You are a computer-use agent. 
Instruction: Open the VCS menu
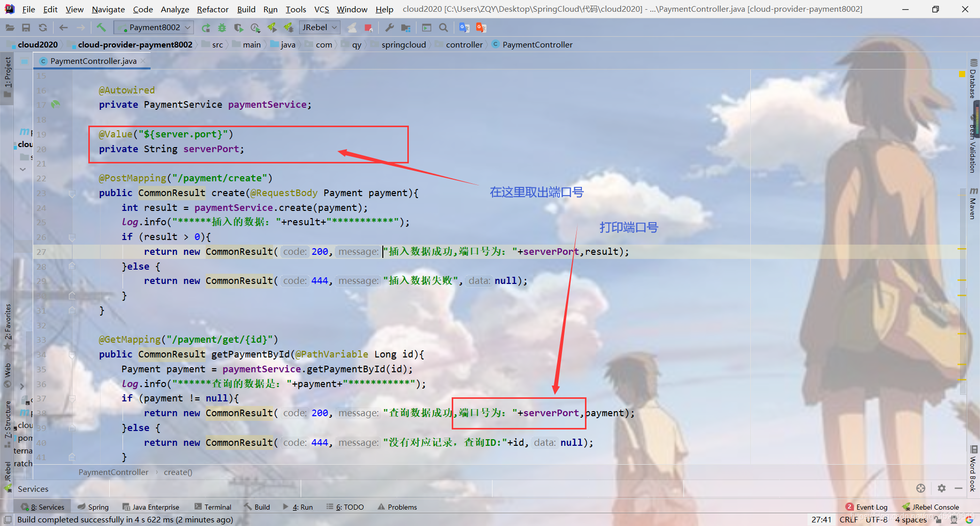point(322,9)
